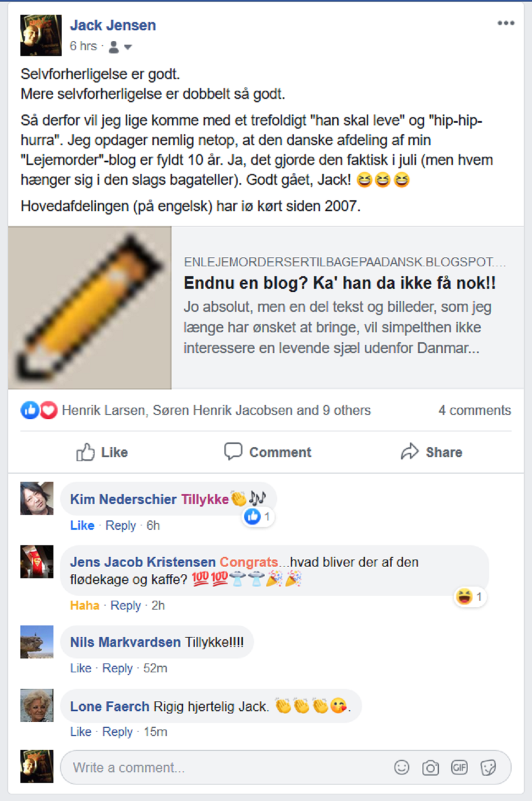Screen dimensions: 532x801
Task: Open the sticker picker icon
Action: (x=488, y=767)
